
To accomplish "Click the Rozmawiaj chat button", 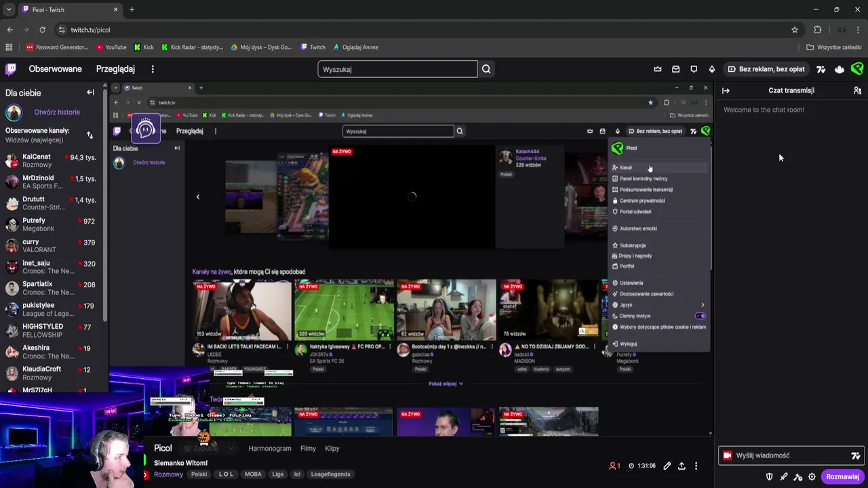I will (x=842, y=476).
